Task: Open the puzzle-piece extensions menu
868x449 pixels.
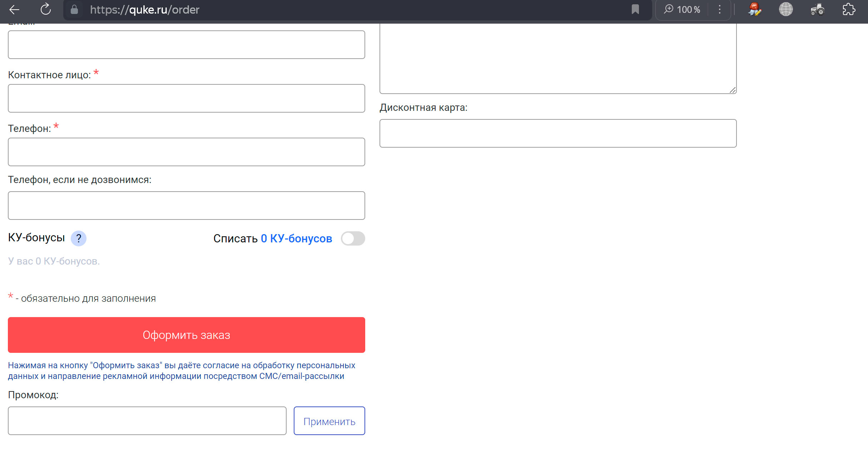Action: [x=849, y=9]
